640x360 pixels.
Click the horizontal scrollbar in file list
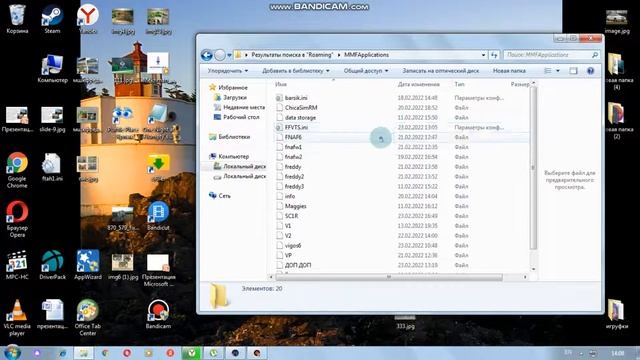pyautogui.click(x=389, y=277)
